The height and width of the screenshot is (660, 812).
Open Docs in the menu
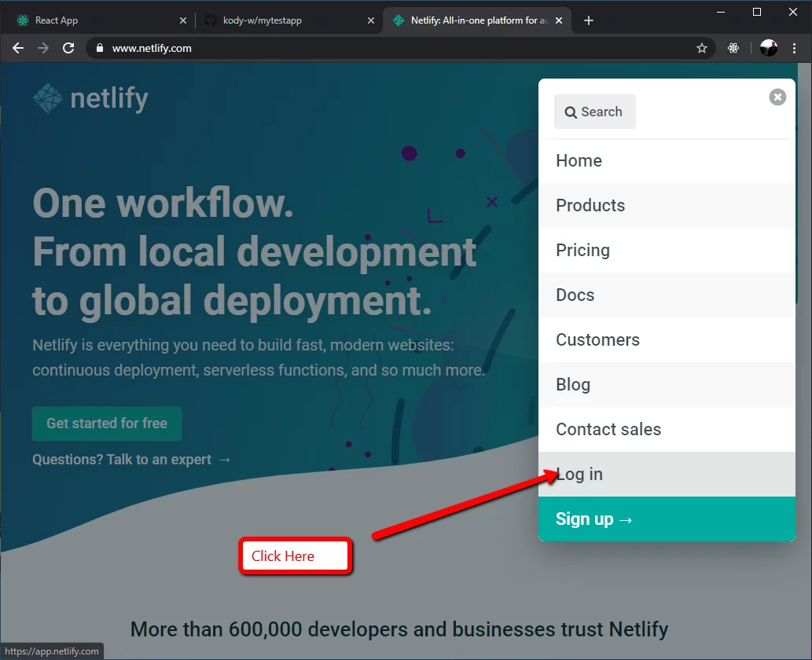[x=667, y=295]
